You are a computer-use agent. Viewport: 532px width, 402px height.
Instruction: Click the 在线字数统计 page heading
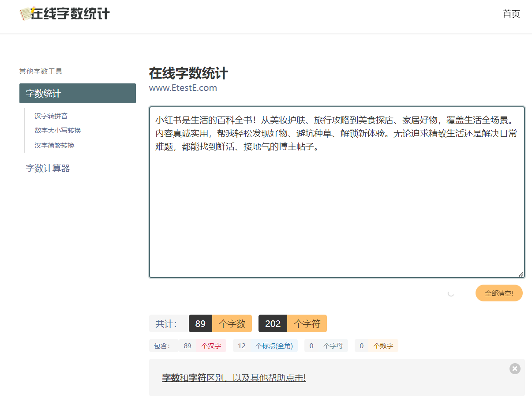click(188, 73)
